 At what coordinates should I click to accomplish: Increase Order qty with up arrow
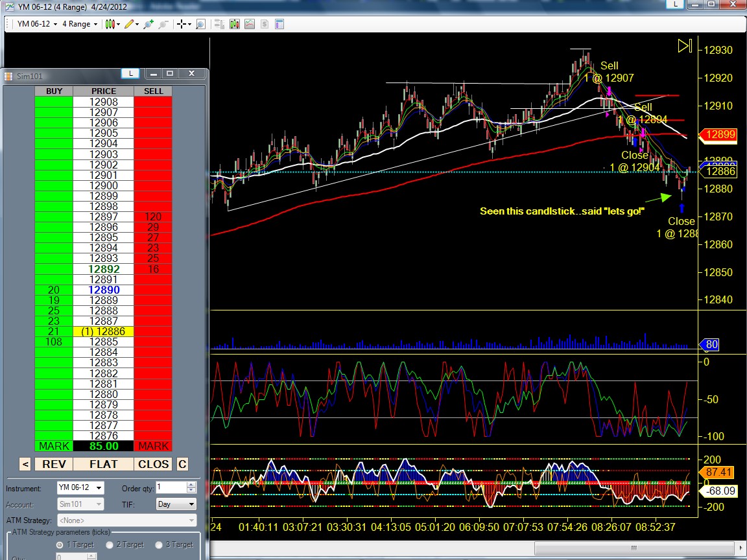pyautogui.click(x=191, y=485)
